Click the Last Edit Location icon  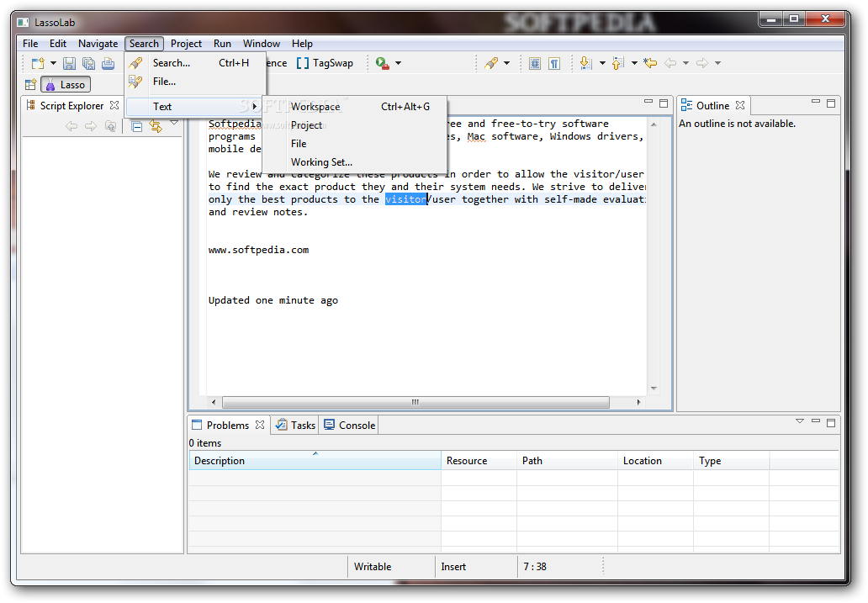[650, 63]
